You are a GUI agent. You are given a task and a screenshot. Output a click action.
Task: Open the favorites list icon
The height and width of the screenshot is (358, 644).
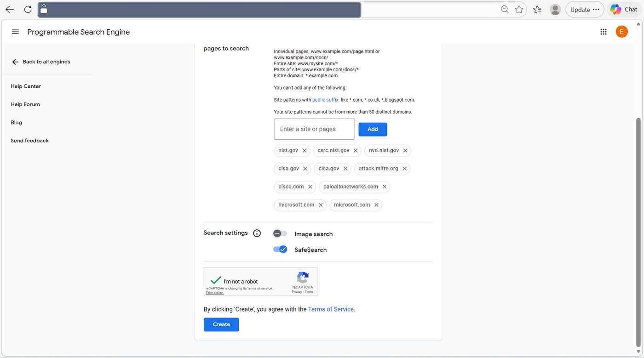point(537,9)
